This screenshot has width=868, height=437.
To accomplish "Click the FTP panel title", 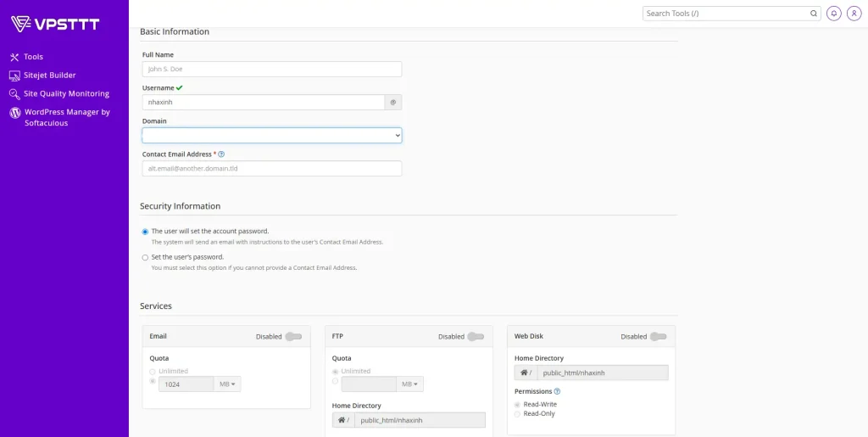I will (337, 336).
